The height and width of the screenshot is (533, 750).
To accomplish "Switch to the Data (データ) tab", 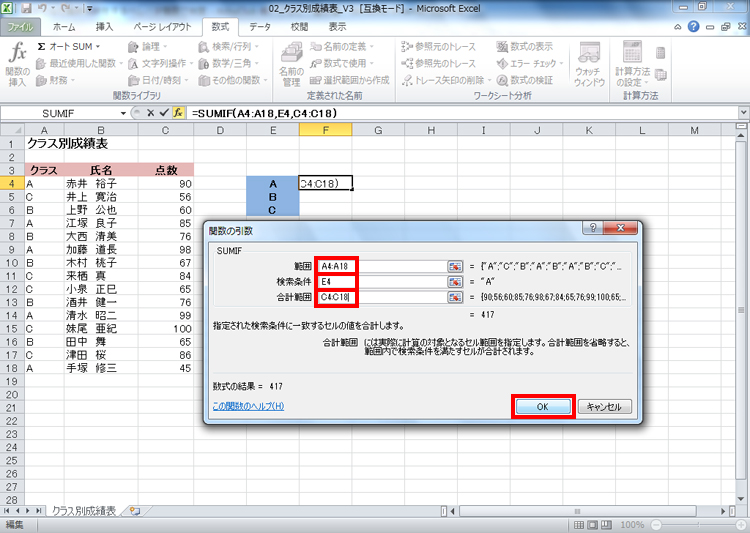I will [260, 27].
